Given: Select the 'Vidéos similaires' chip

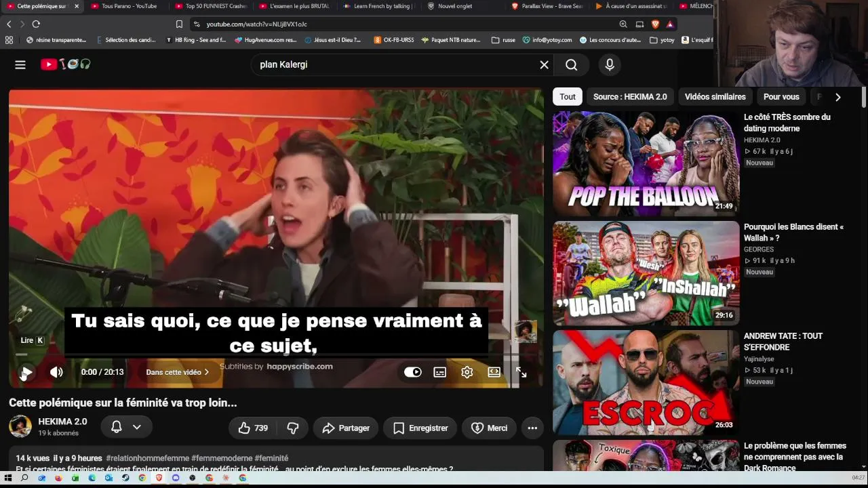Looking at the screenshot, I should pyautogui.click(x=715, y=97).
